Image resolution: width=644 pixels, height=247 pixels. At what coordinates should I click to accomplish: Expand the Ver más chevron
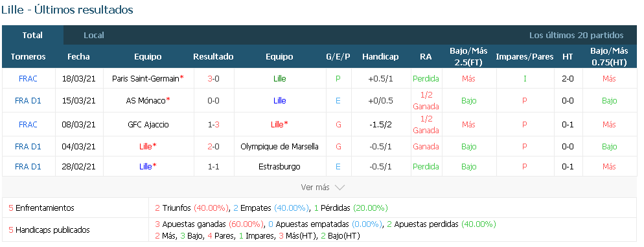(x=339, y=188)
